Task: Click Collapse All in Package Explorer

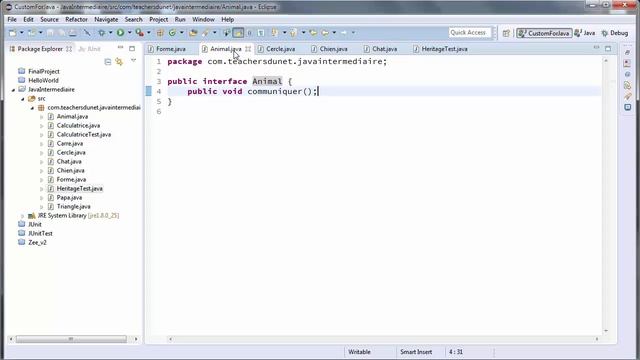Action: click(x=107, y=62)
